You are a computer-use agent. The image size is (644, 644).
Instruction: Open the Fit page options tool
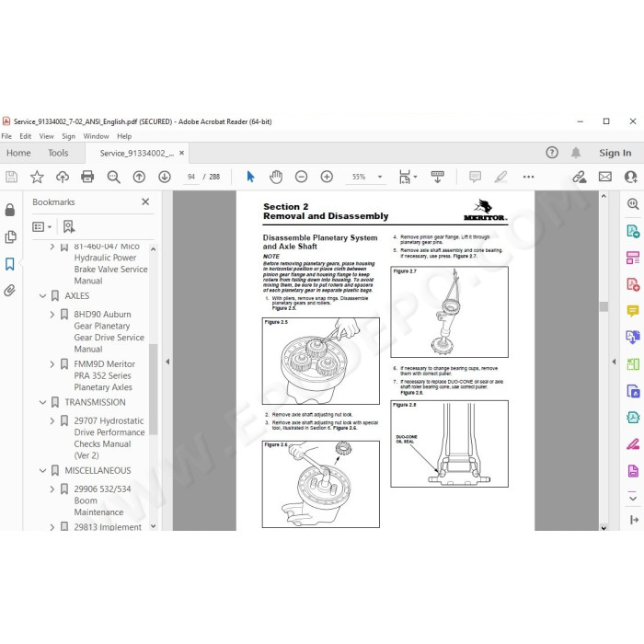coord(408,177)
